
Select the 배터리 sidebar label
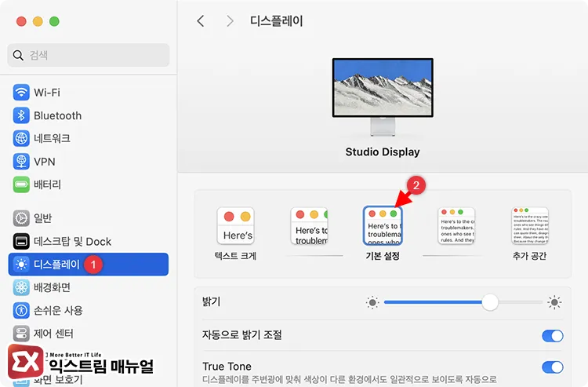47,184
